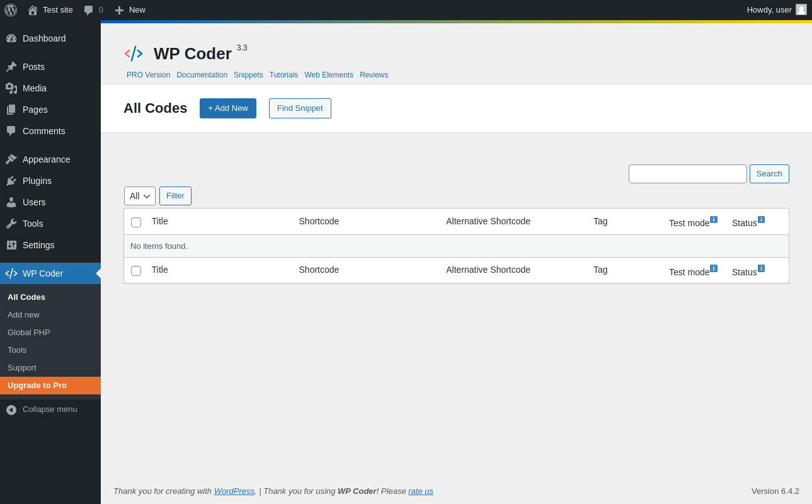
Task: Click the top Shortcode column header
Action: (x=319, y=221)
